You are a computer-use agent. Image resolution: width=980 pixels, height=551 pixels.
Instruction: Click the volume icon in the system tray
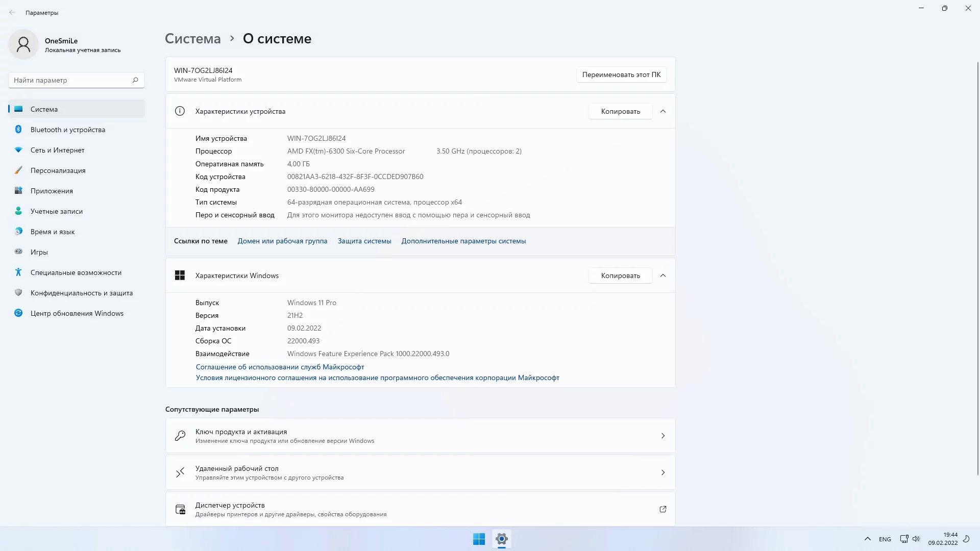click(916, 539)
